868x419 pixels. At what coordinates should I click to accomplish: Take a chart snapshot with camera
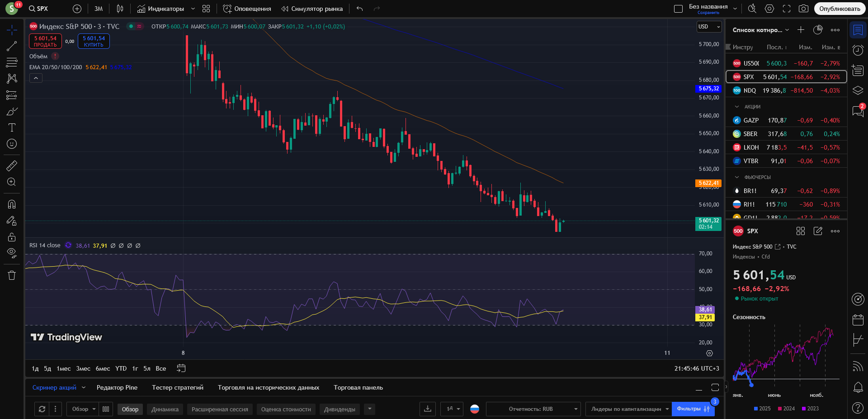coord(803,9)
